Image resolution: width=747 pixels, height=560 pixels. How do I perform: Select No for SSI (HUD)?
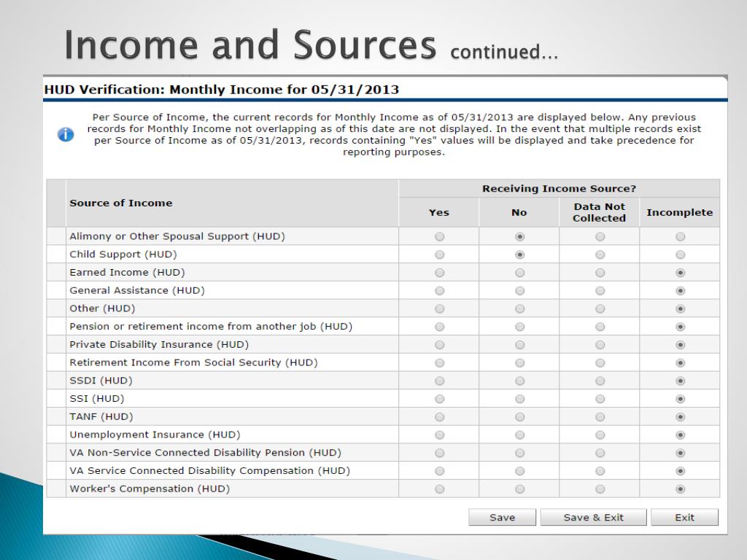[x=519, y=399]
